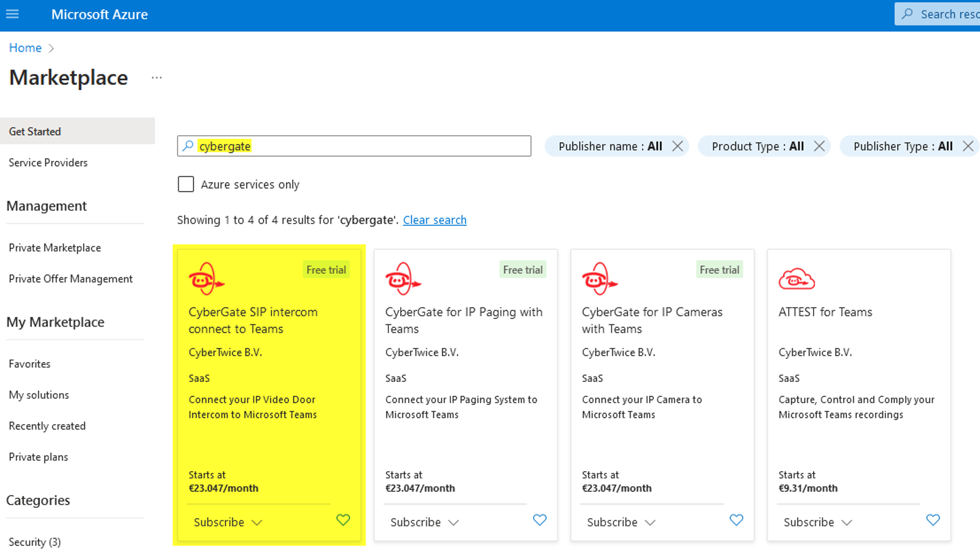Open Private Marketplace in sidebar
This screenshot has width=980, height=558.
55,248
